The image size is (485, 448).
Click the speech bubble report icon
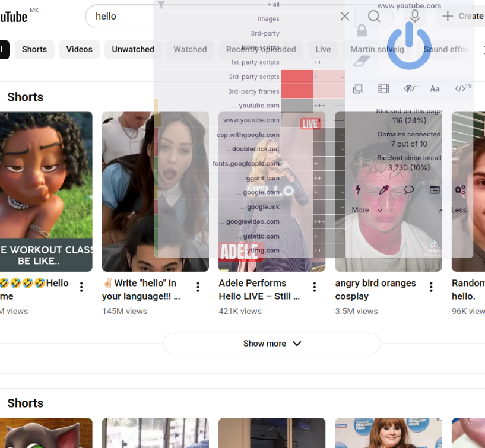pos(409,190)
